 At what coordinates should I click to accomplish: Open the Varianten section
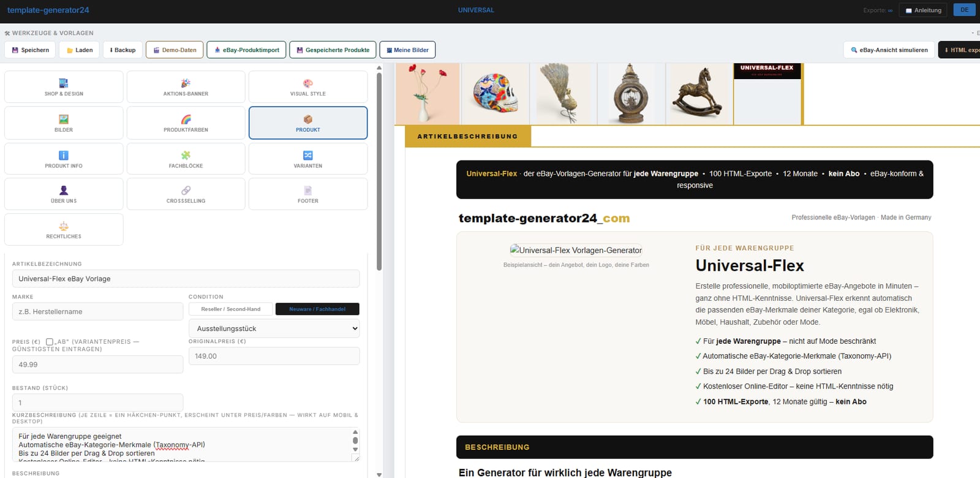coord(308,159)
